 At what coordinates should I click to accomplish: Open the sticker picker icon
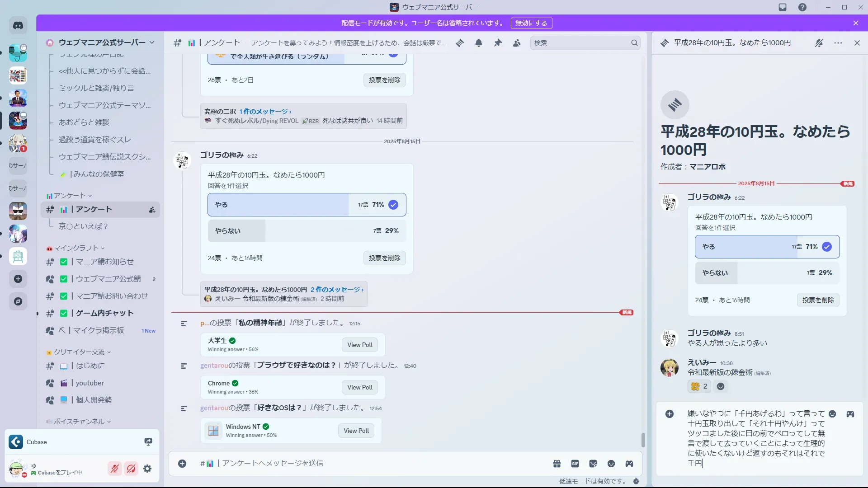593,464
